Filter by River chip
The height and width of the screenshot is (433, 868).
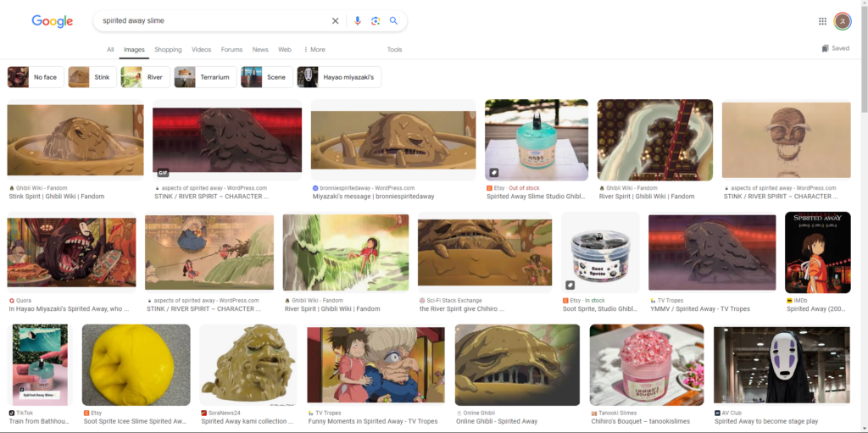click(x=146, y=77)
